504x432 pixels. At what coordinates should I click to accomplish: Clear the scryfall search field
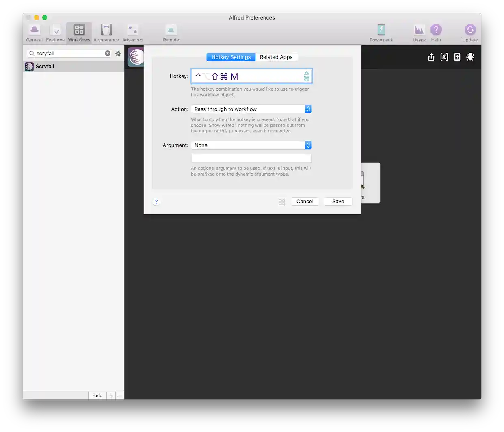tap(107, 53)
